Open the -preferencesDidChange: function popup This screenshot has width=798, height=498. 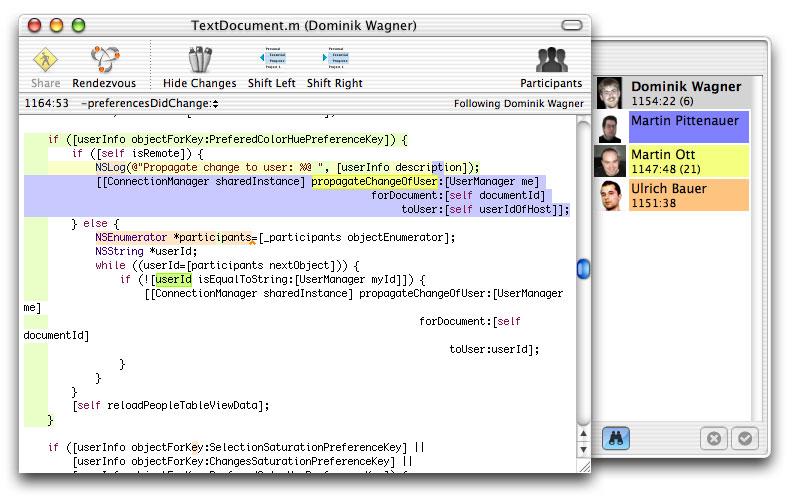150,103
